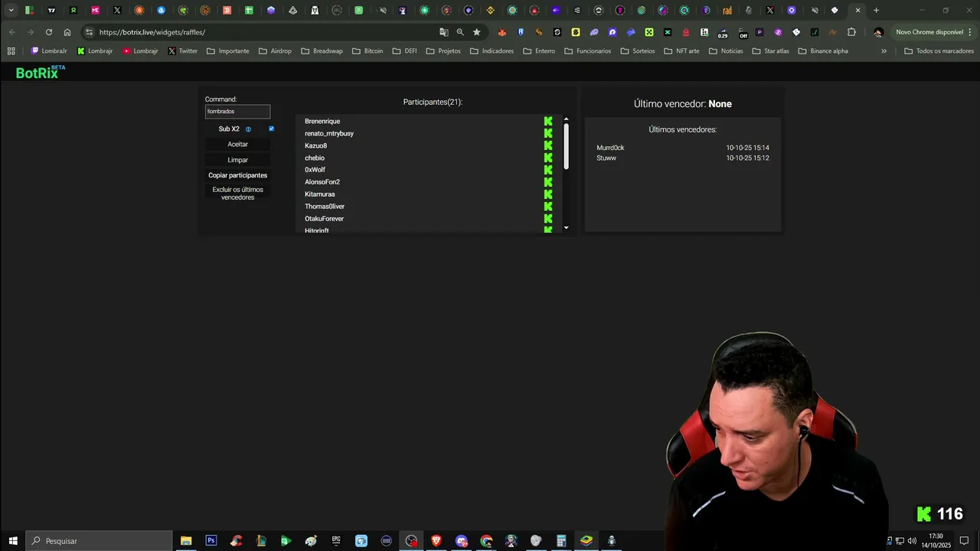
Task: Open the Importante bookmarks folder
Action: pyautogui.click(x=227, y=51)
